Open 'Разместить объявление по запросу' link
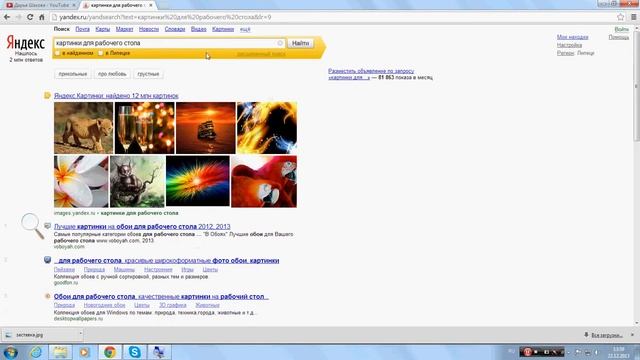 [371, 71]
